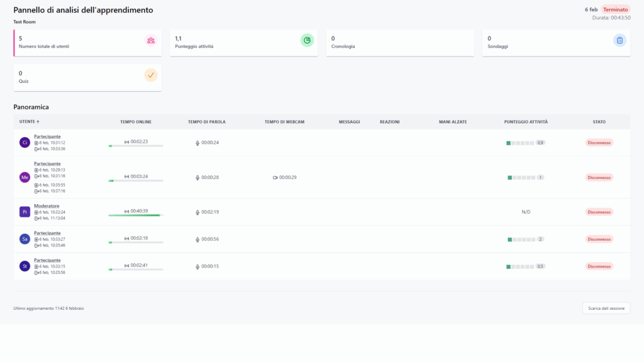The image size is (644, 362).
Task: Click the microphone icon beside 00:02:19
Action: (197, 212)
